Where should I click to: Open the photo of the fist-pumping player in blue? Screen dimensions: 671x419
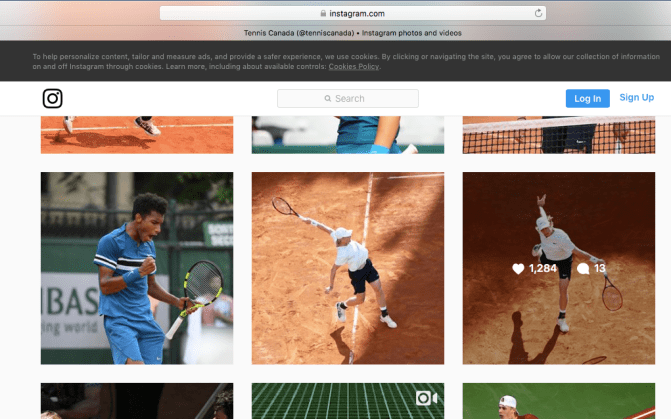[137, 268]
